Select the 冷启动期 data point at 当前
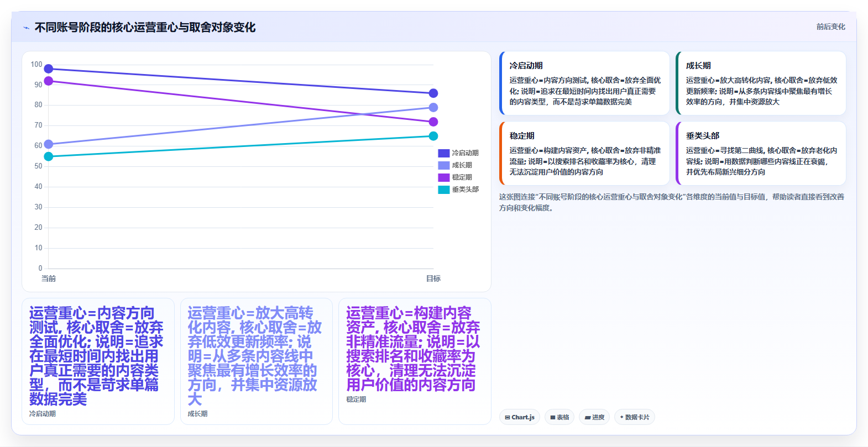This screenshot has height=447, width=868. tap(49, 69)
